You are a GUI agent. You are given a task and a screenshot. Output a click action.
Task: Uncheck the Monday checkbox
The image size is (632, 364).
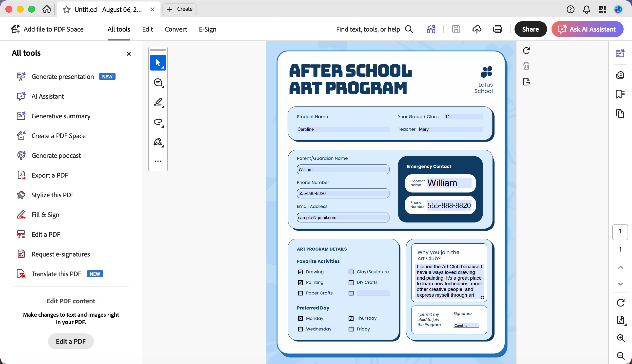click(300, 318)
